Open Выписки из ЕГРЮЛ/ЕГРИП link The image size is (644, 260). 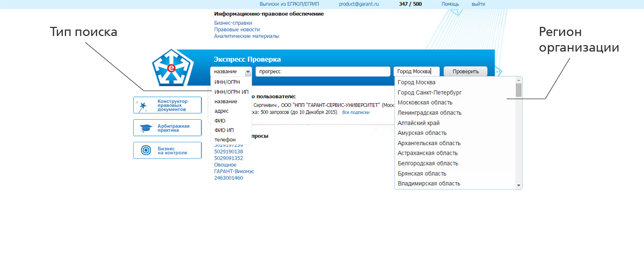[x=289, y=4]
